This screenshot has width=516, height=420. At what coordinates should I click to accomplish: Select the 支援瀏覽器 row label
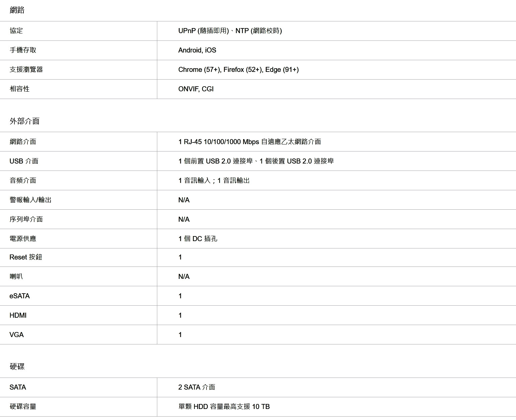tap(26, 70)
